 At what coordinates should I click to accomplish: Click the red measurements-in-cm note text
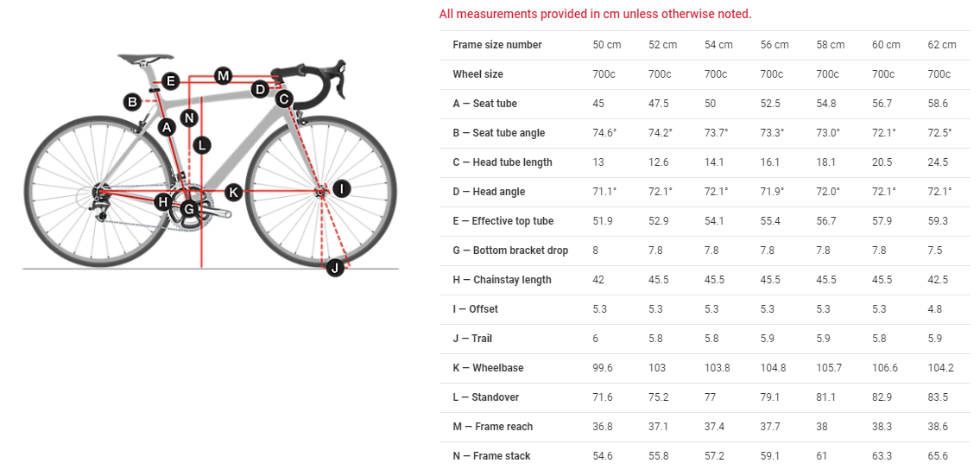pyautogui.click(x=595, y=14)
